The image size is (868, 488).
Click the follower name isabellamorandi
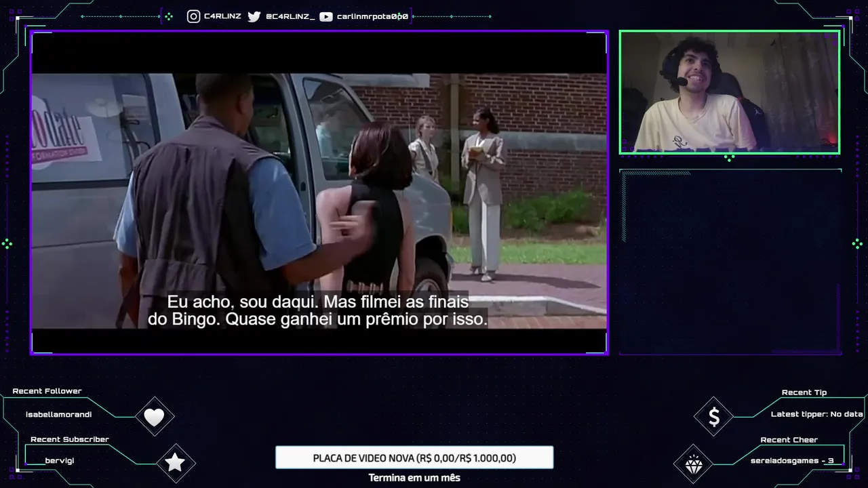58,414
